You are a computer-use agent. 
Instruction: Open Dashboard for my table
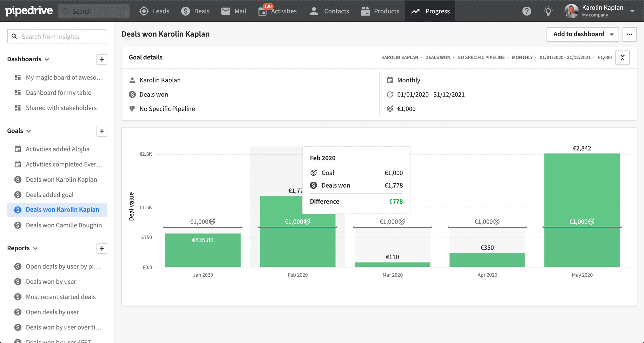pyautogui.click(x=53, y=93)
